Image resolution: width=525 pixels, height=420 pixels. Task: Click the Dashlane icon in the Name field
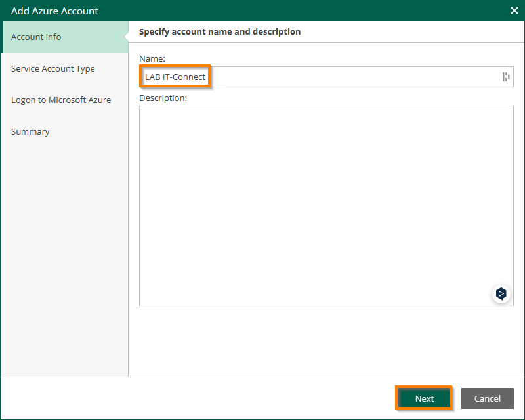point(506,77)
